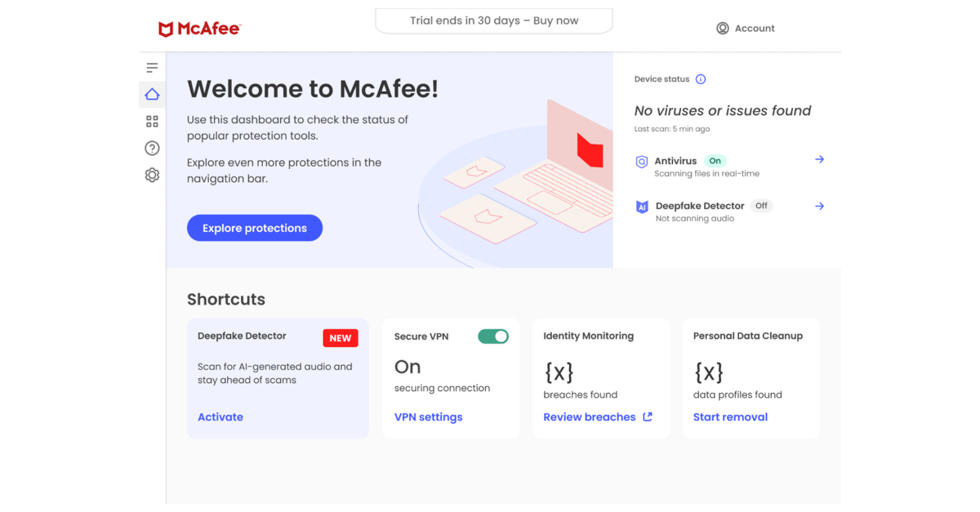Screen dimensions: 980x512
Task: Click the McAfee logo
Action: coord(198,27)
